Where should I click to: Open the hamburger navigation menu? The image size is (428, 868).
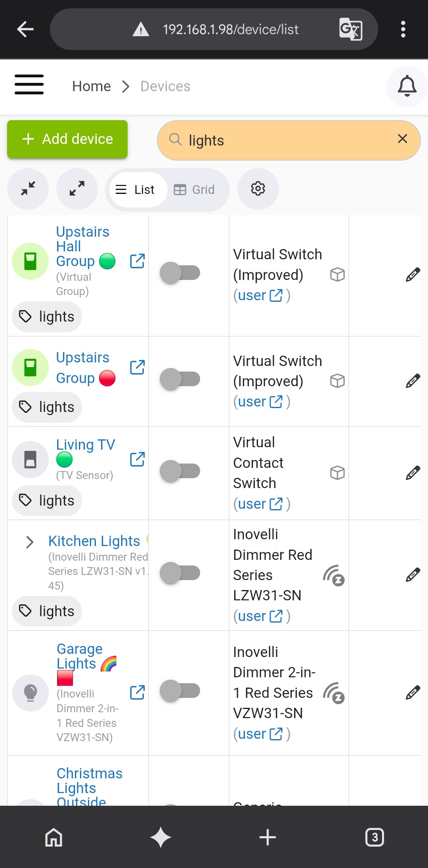(29, 84)
